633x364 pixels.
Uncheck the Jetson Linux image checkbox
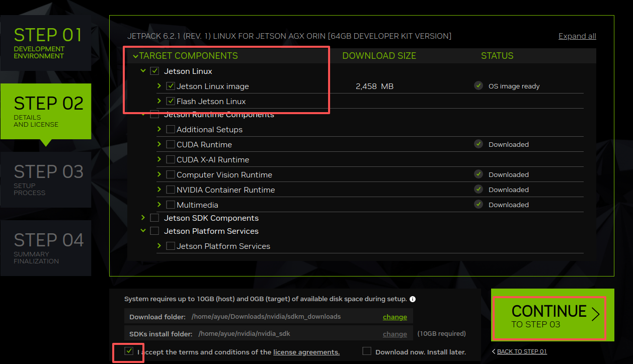click(x=171, y=86)
